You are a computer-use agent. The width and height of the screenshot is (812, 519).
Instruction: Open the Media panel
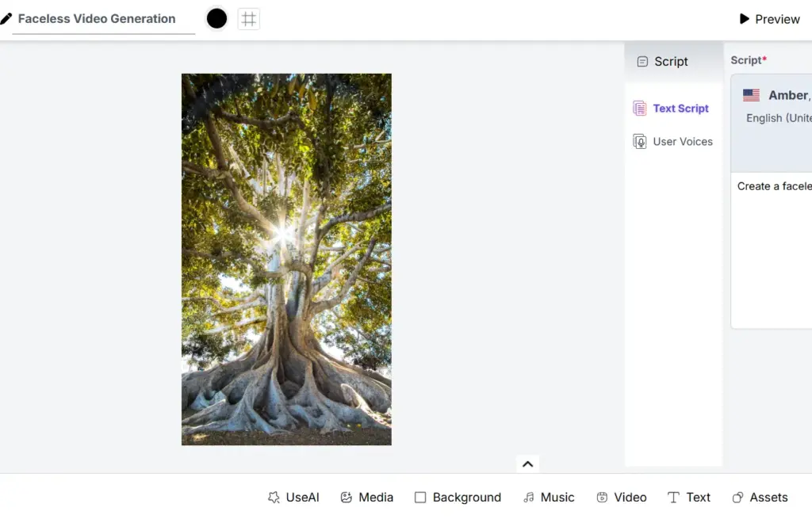(366, 497)
